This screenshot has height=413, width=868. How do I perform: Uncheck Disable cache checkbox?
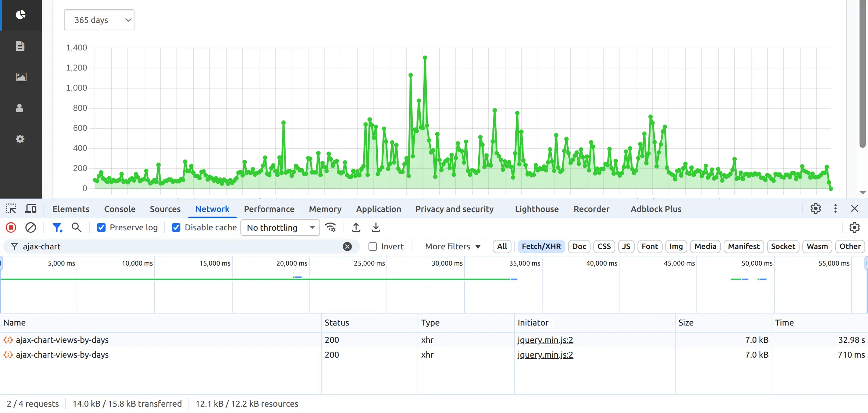[x=176, y=227]
